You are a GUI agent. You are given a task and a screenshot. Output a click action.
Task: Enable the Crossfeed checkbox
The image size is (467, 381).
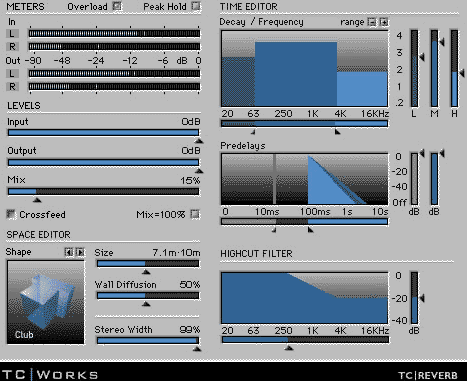pyautogui.click(x=11, y=214)
